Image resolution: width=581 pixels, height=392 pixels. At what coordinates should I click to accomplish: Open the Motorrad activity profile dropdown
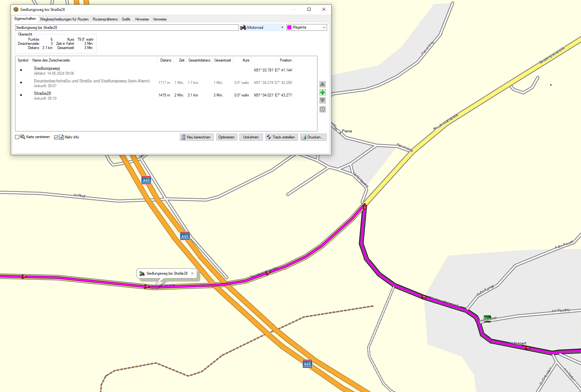coord(262,28)
